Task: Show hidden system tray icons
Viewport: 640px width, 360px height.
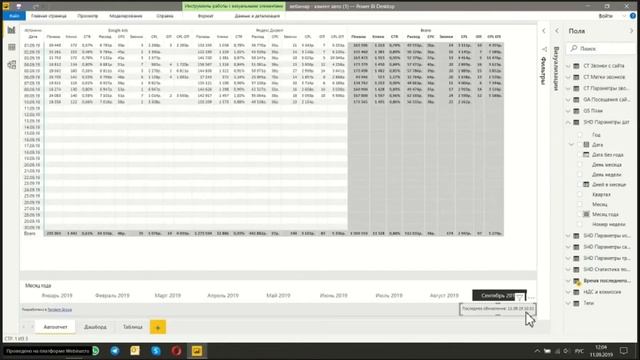Action: point(537,351)
